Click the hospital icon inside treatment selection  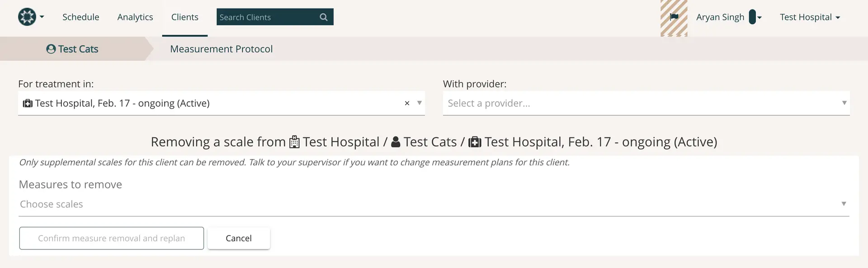[28, 103]
